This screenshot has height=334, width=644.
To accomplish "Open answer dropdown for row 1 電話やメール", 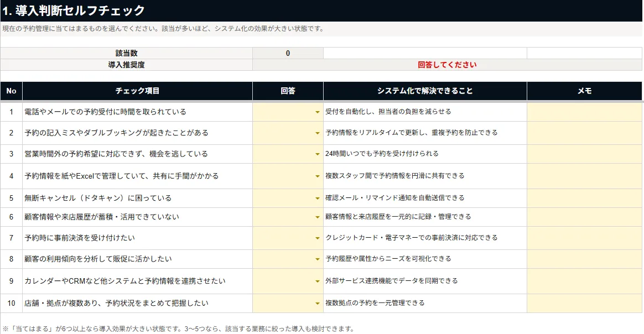I will pyautogui.click(x=317, y=112).
